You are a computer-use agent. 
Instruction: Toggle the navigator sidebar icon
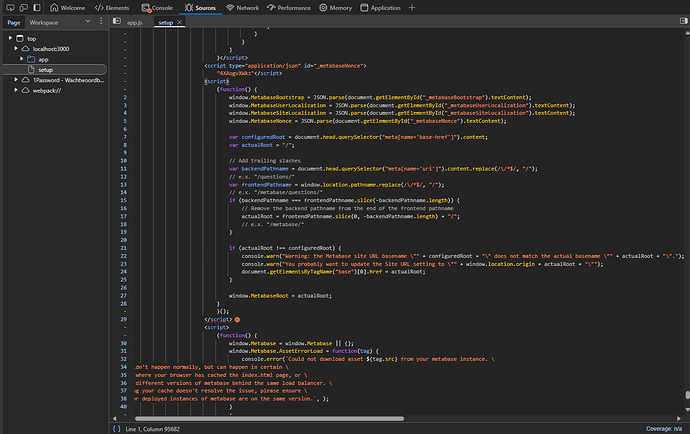pyautogui.click(x=117, y=21)
